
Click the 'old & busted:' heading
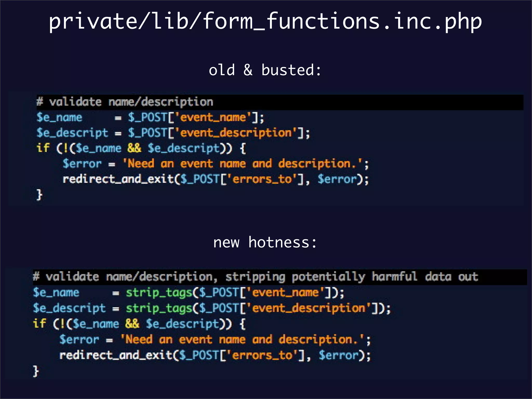(x=265, y=70)
